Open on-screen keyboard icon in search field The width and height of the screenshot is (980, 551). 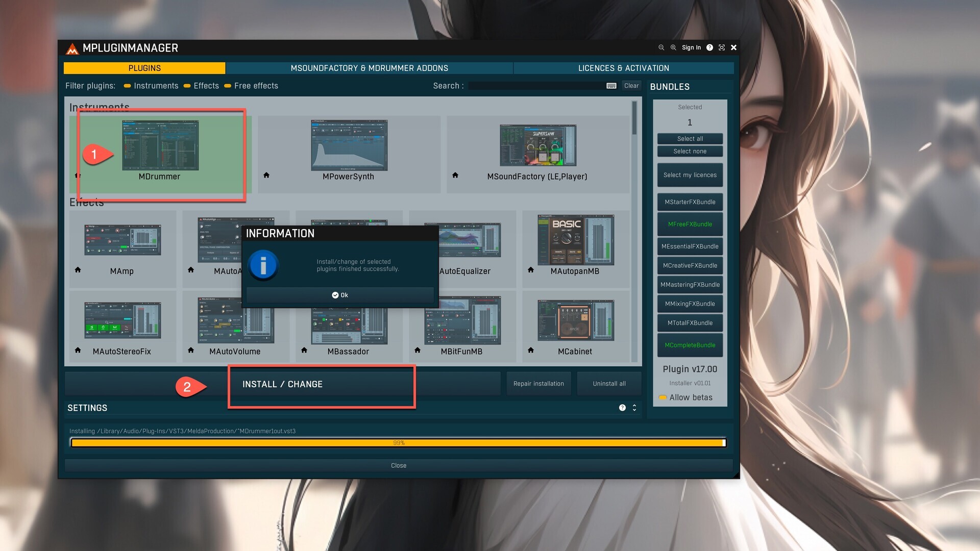611,86
